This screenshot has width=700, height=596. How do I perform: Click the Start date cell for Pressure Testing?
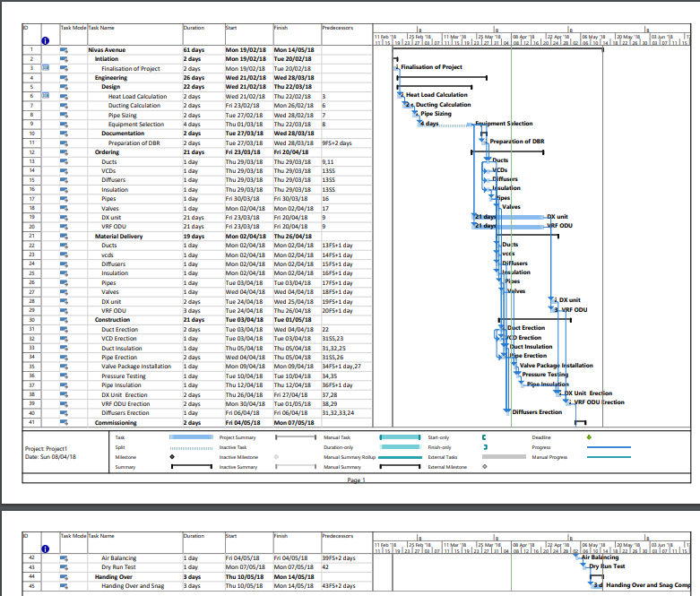[243, 376]
